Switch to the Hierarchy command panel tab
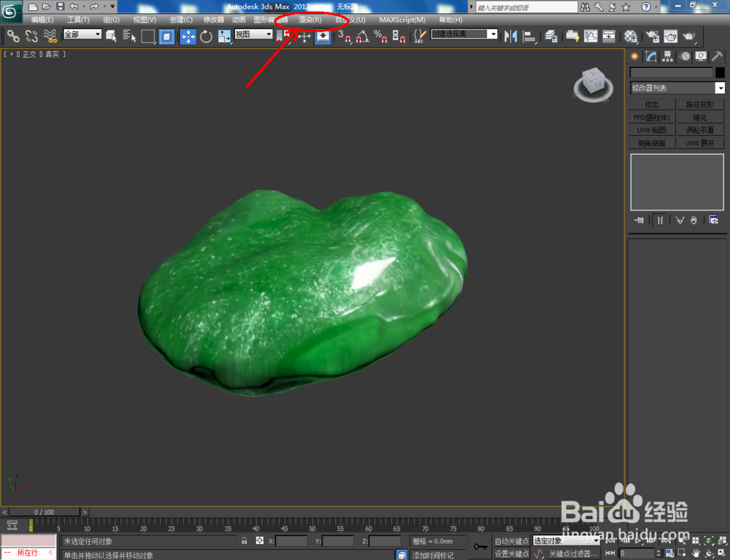The width and height of the screenshot is (730, 560). (668, 56)
